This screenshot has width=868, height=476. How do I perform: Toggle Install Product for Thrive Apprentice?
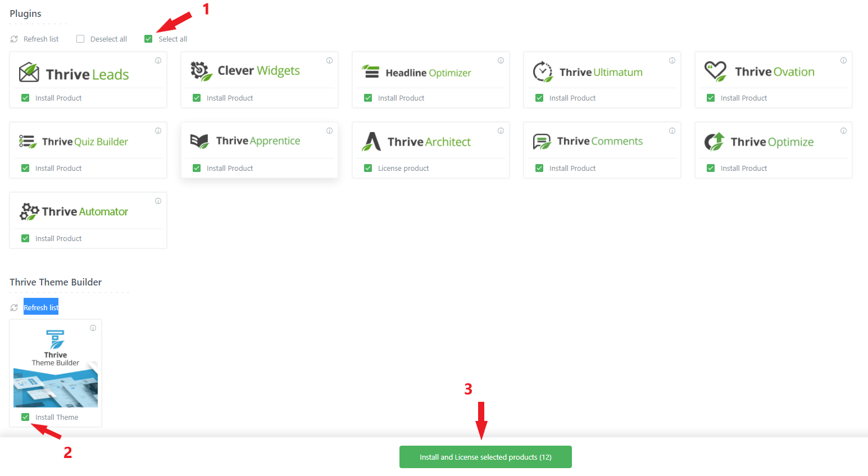click(197, 168)
